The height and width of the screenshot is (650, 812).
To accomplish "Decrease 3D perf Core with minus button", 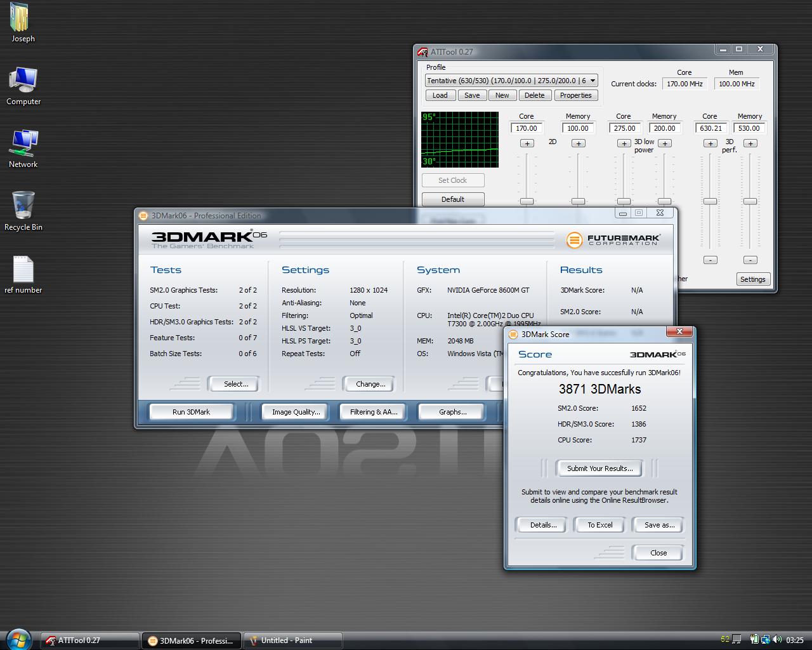I will 710,260.
